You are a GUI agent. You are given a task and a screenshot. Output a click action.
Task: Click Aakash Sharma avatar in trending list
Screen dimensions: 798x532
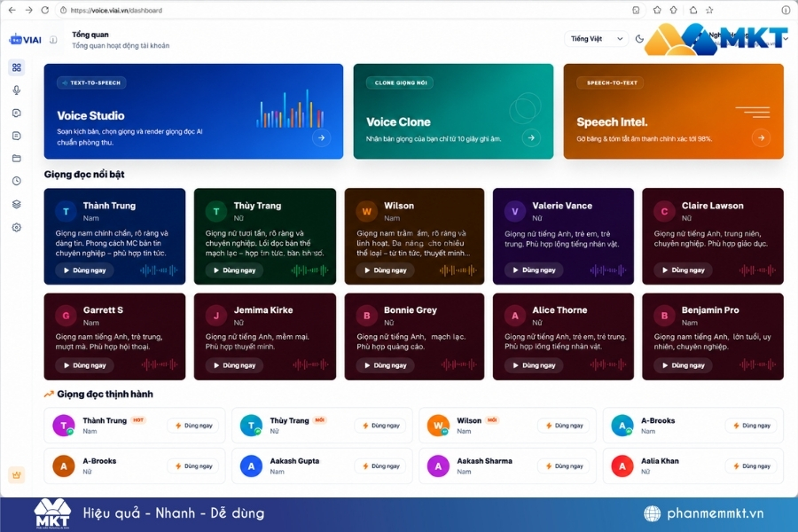[x=438, y=465]
